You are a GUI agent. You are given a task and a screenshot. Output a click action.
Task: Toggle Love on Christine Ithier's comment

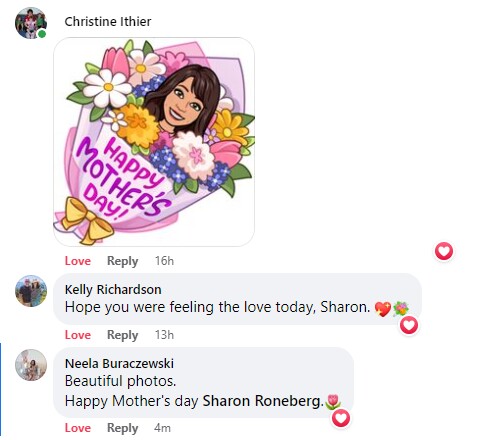point(78,261)
